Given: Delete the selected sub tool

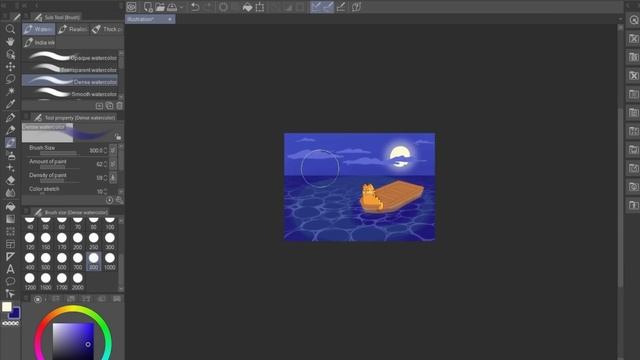Looking at the screenshot, I should click(x=119, y=106).
